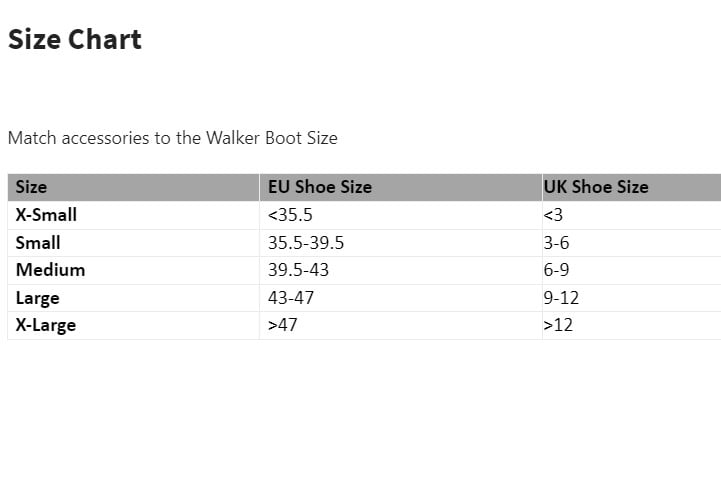
Task: Click the Match accessories instruction text
Action: tap(172, 138)
